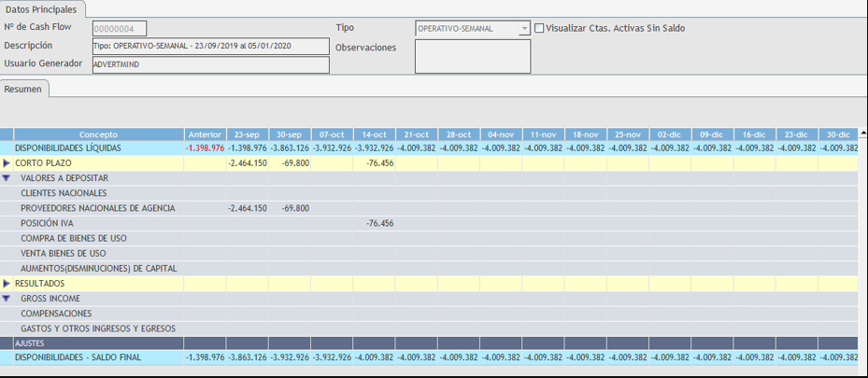Click the Concepto column header
The image size is (868, 378).
point(98,134)
